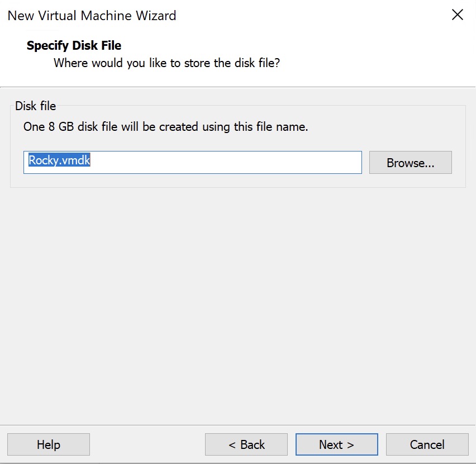
Task: Close the New Virtual Machine Wizard window
Action: coord(457,15)
